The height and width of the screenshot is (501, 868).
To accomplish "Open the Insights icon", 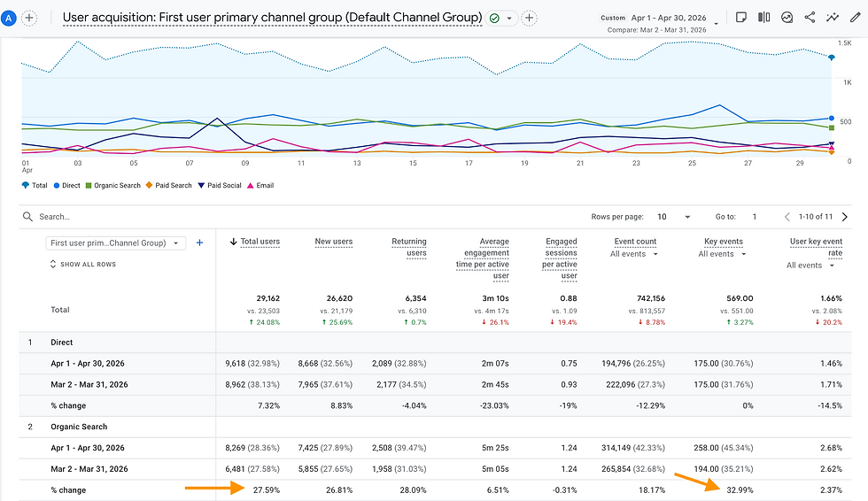I will tap(787, 18).
